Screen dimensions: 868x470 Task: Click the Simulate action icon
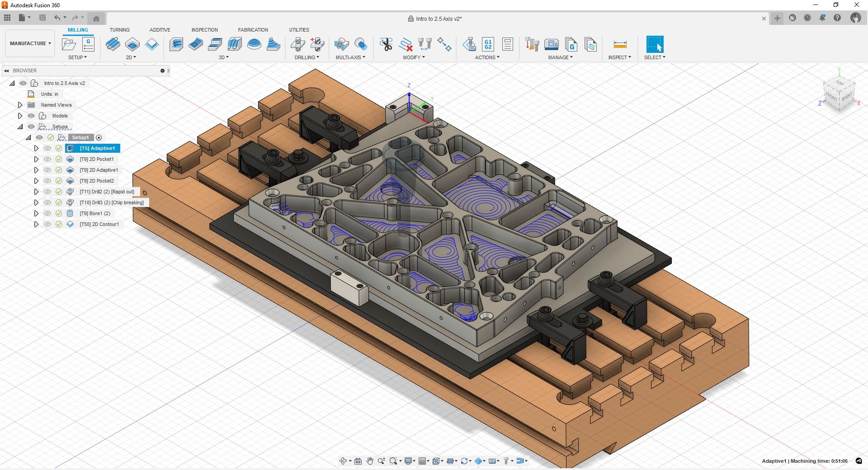pyautogui.click(x=469, y=44)
